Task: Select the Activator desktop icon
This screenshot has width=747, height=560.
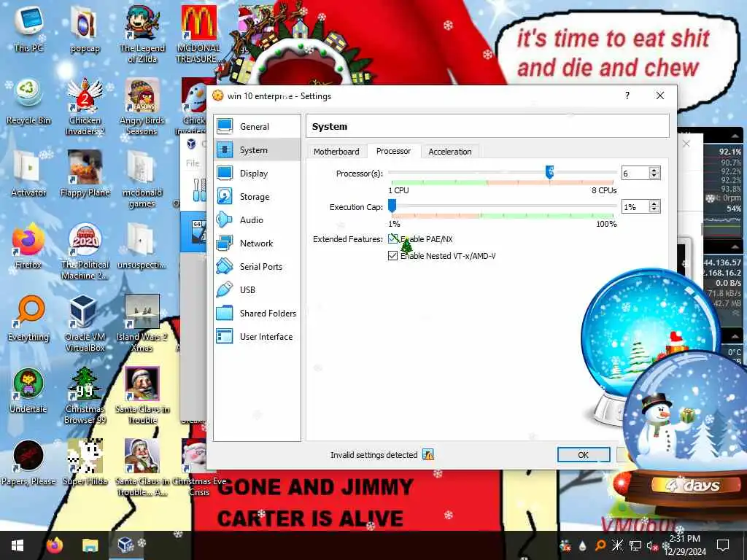Action: click(x=28, y=174)
